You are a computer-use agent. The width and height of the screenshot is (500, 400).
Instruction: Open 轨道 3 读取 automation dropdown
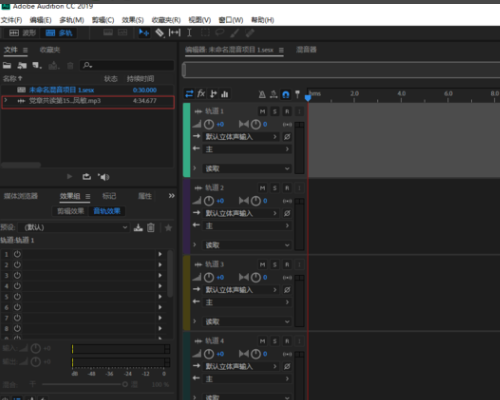(247, 322)
